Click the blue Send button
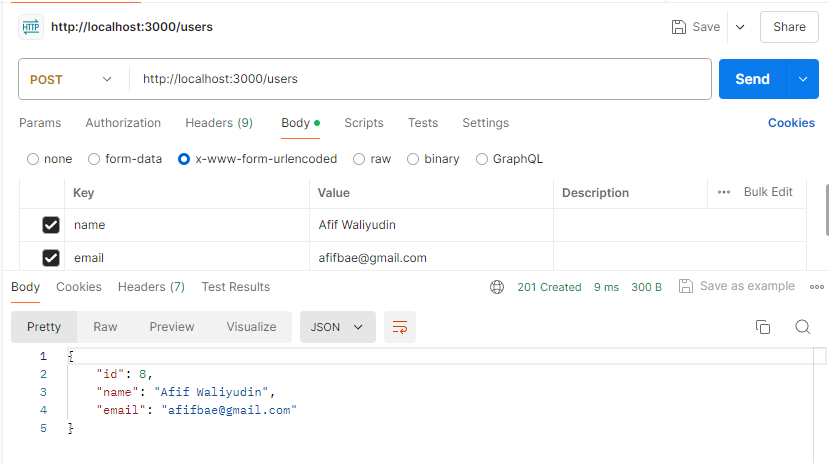The width and height of the screenshot is (829, 463). click(x=752, y=79)
